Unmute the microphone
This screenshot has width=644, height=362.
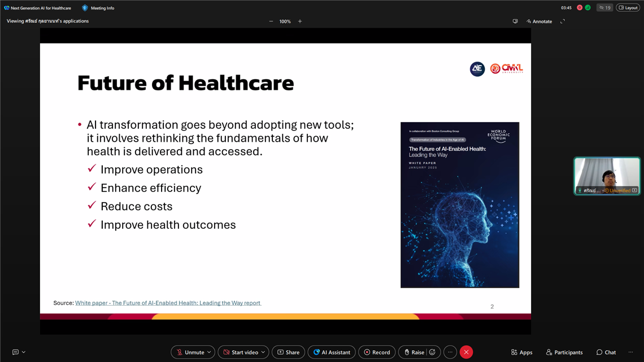click(189, 352)
